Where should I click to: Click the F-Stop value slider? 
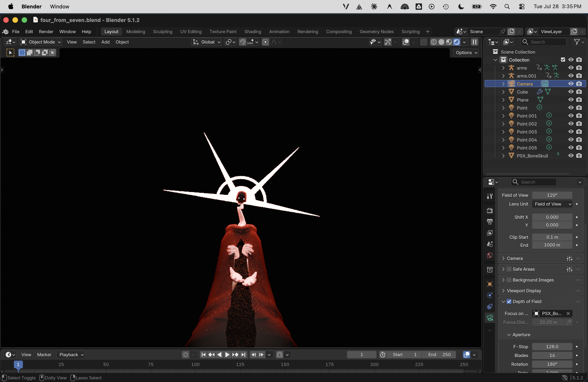(552, 347)
